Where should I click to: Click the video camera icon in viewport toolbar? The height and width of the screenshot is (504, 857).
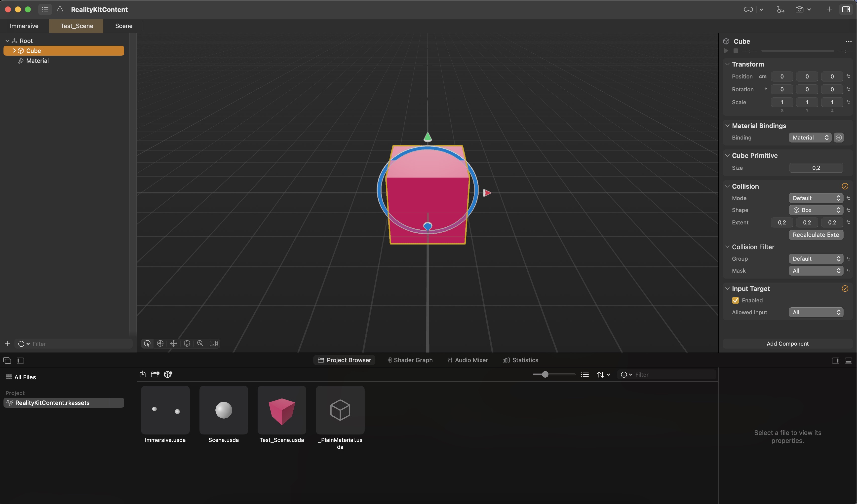[x=214, y=343]
